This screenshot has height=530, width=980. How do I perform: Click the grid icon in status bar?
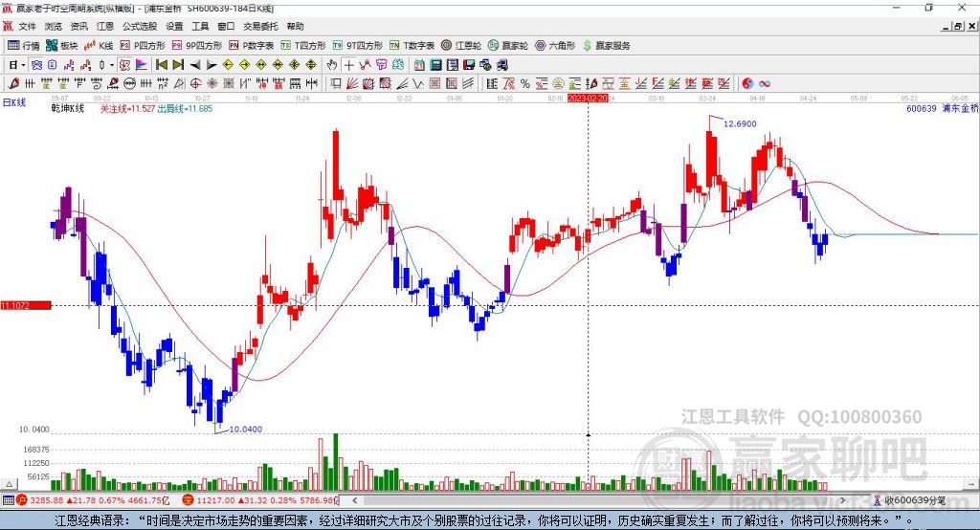click(x=8, y=500)
